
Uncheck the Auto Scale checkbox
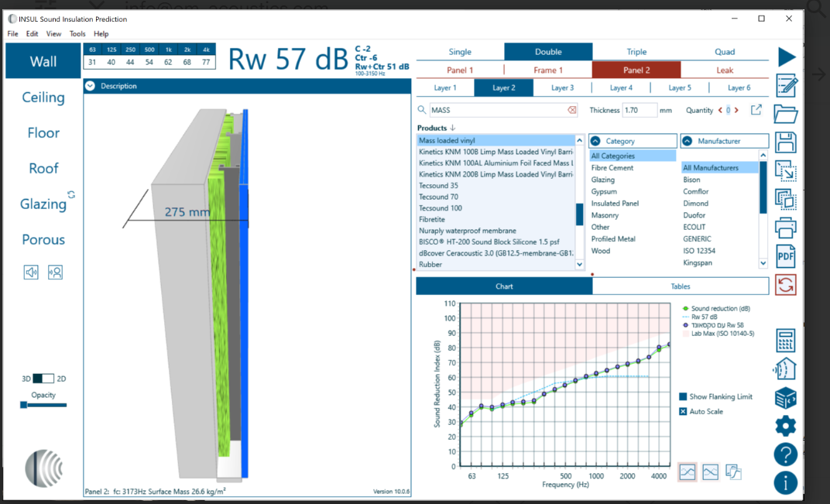pos(684,411)
